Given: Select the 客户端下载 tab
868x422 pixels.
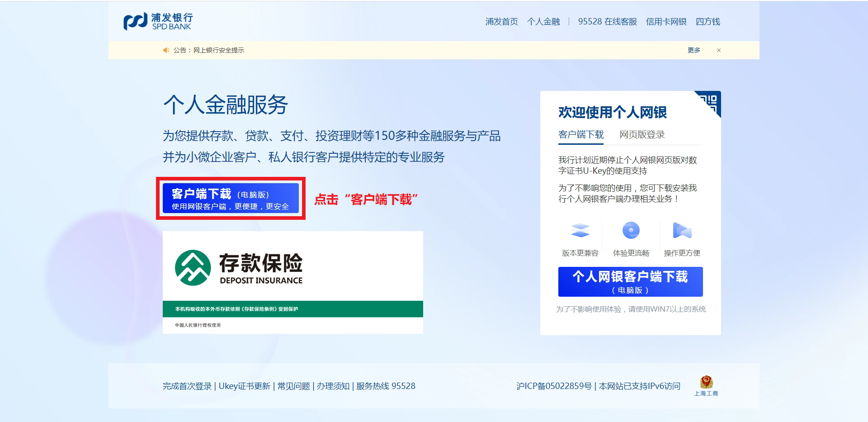Looking at the screenshot, I should [x=581, y=135].
